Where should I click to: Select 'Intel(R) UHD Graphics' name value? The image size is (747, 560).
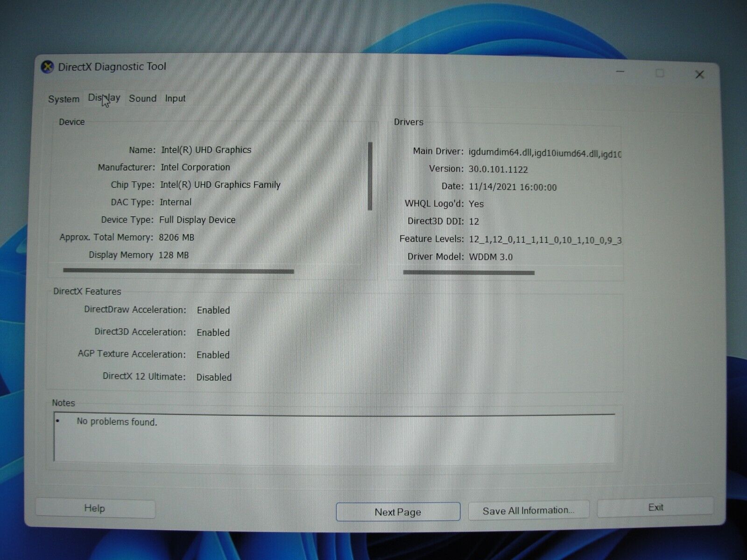[206, 150]
